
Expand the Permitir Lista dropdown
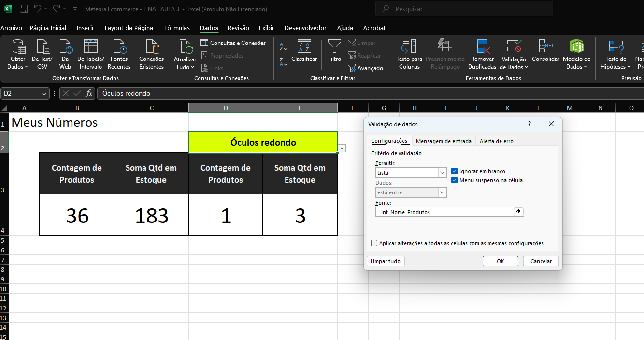pos(442,173)
